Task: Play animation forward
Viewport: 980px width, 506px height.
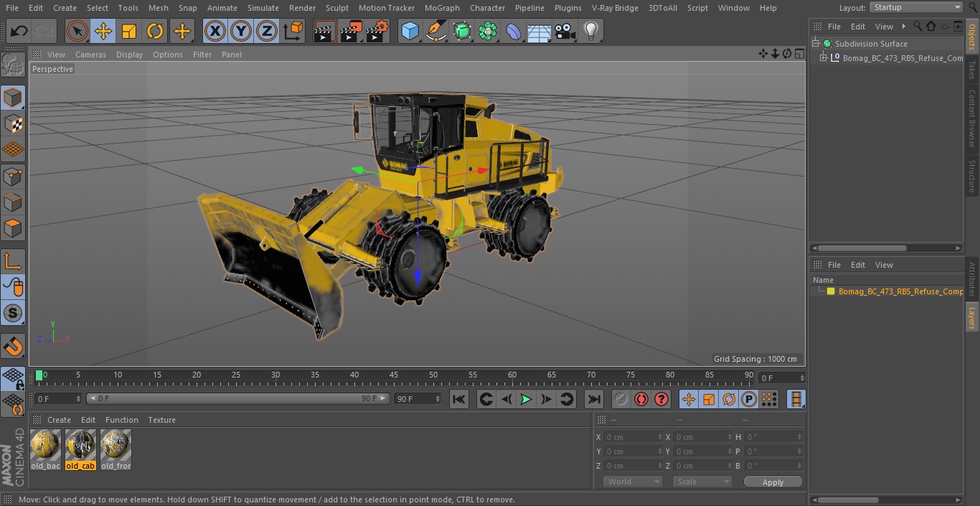Action: pos(527,399)
